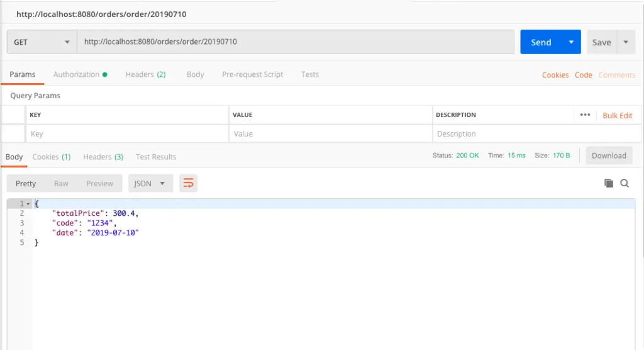Click the wrap lines icon in response toolbar
644x350 pixels.
[188, 183]
